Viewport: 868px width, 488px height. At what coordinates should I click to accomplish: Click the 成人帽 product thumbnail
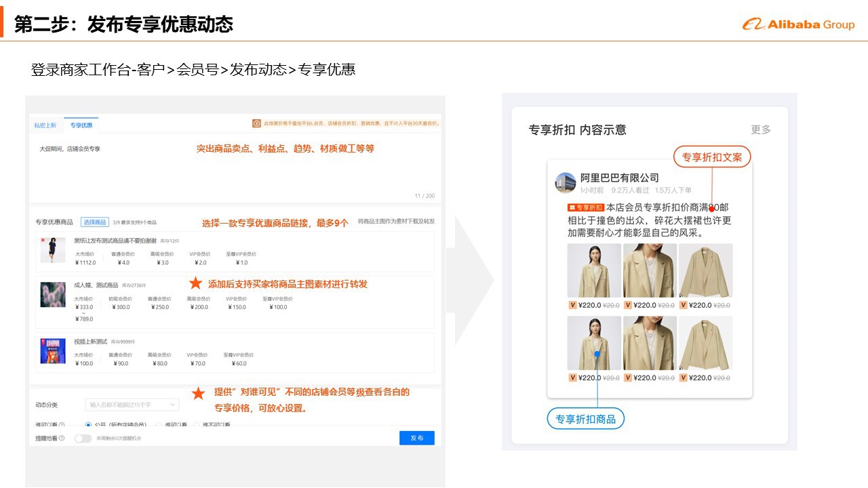[53, 295]
